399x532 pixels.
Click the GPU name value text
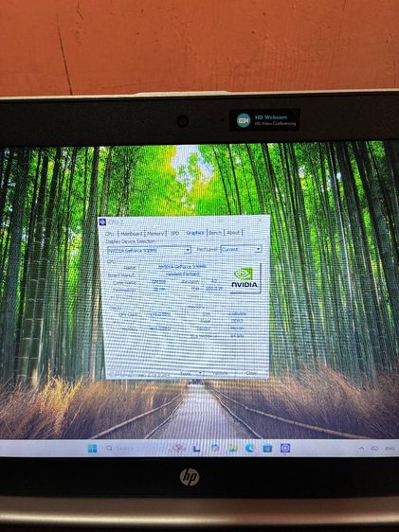pos(182,267)
